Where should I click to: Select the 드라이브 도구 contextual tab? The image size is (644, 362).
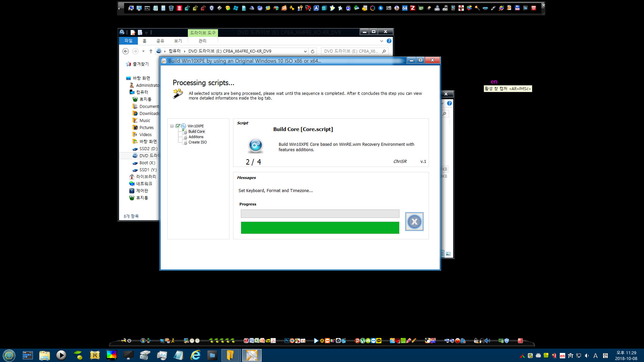(203, 33)
